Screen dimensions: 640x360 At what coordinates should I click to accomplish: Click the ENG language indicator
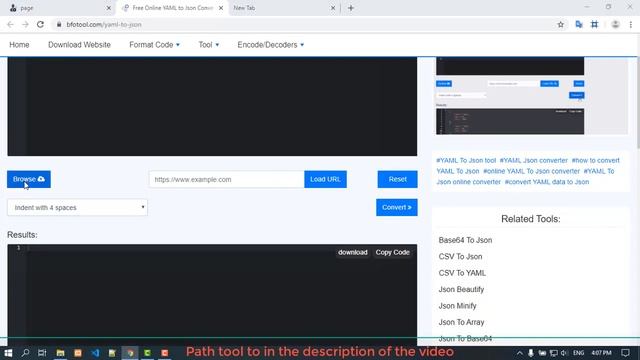[578, 353]
